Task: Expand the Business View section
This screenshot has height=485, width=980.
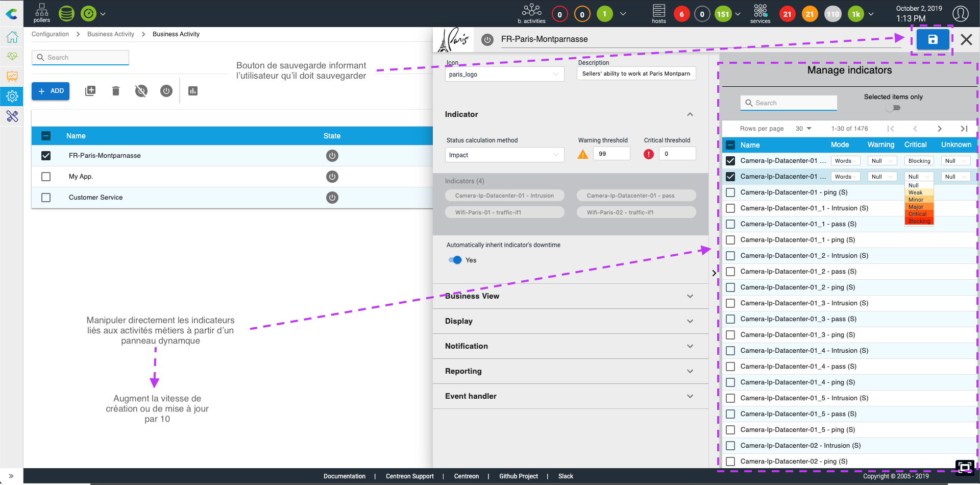Action: tap(570, 296)
